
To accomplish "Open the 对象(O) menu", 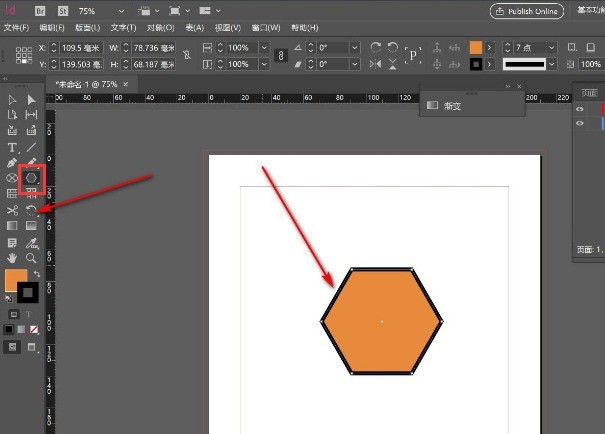I will pyautogui.click(x=161, y=27).
